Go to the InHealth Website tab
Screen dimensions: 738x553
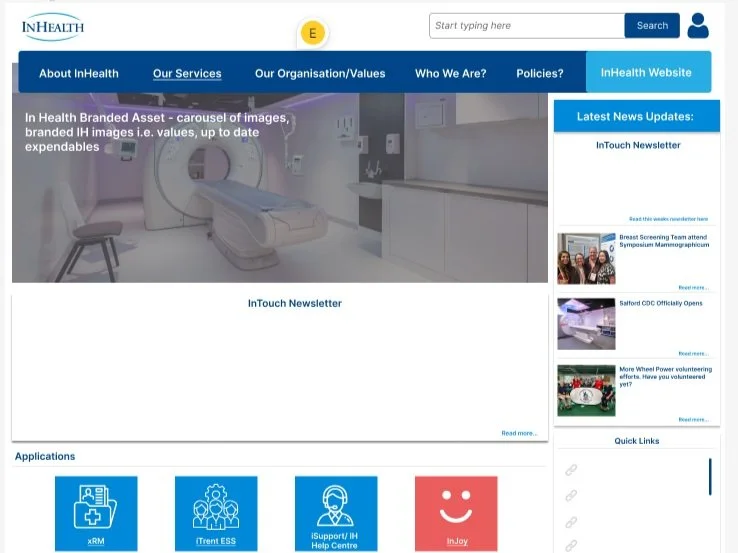coord(648,72)
